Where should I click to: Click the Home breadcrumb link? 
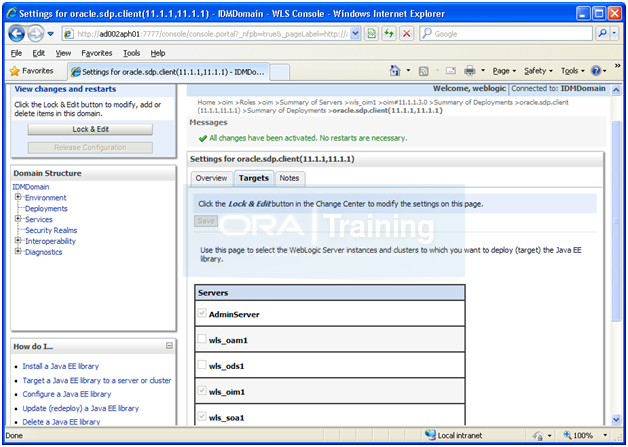point(206,103)
